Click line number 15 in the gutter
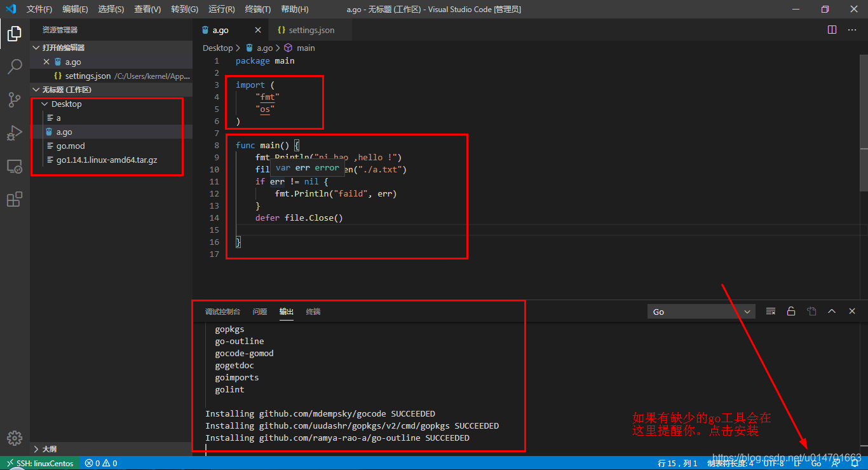 (x=214, y=230)
